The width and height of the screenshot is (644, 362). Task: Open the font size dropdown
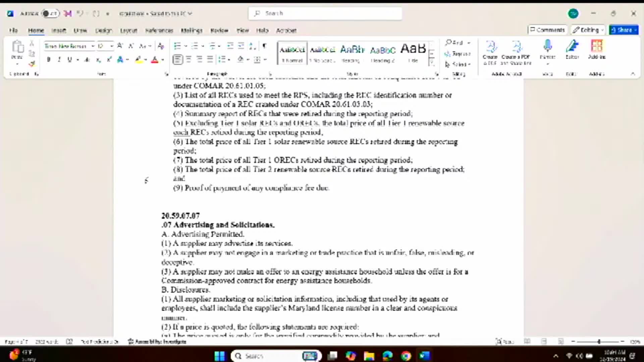[x=111, y=46]
